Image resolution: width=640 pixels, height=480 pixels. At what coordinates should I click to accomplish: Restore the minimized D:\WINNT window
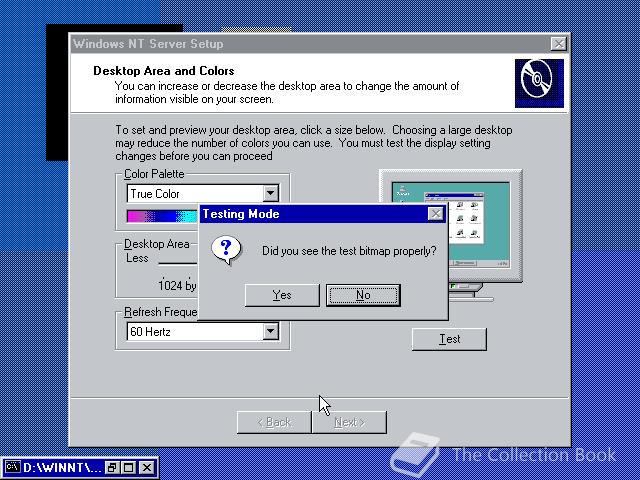click(x=112, y=467)
